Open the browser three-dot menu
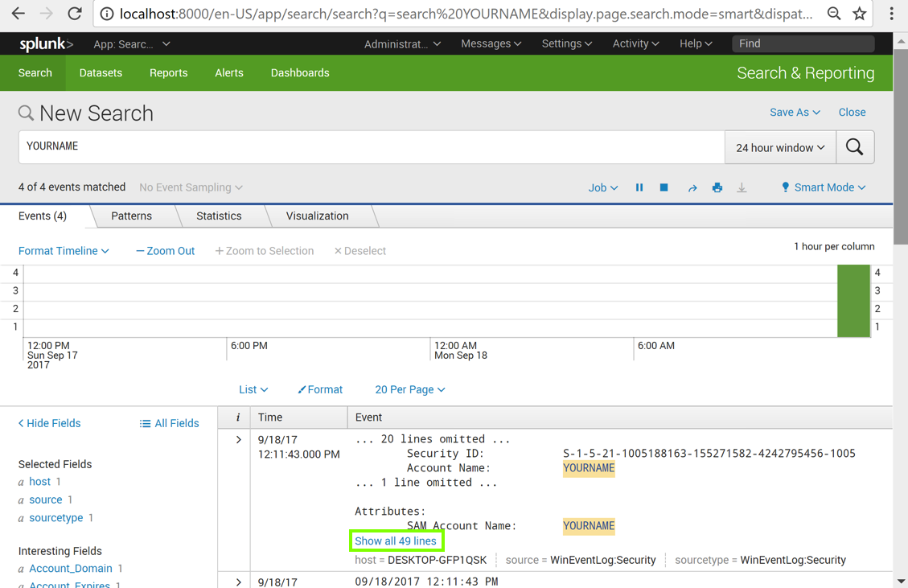 pos(892,14)
